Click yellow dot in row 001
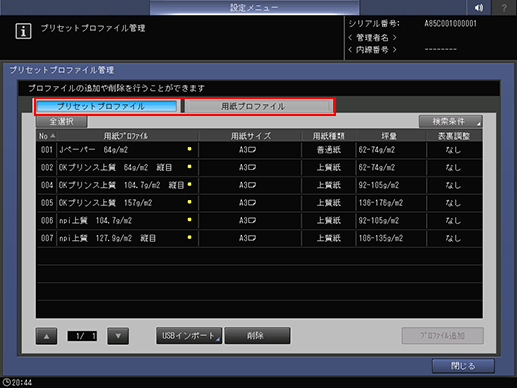517x388 pixels. [189, 149]
